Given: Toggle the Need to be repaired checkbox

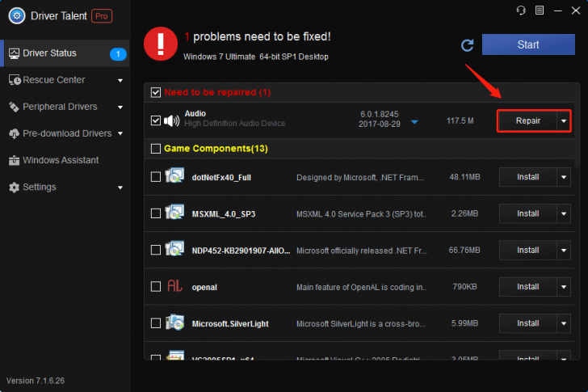Looking at the screenshot, I should [x=156, y=92].
